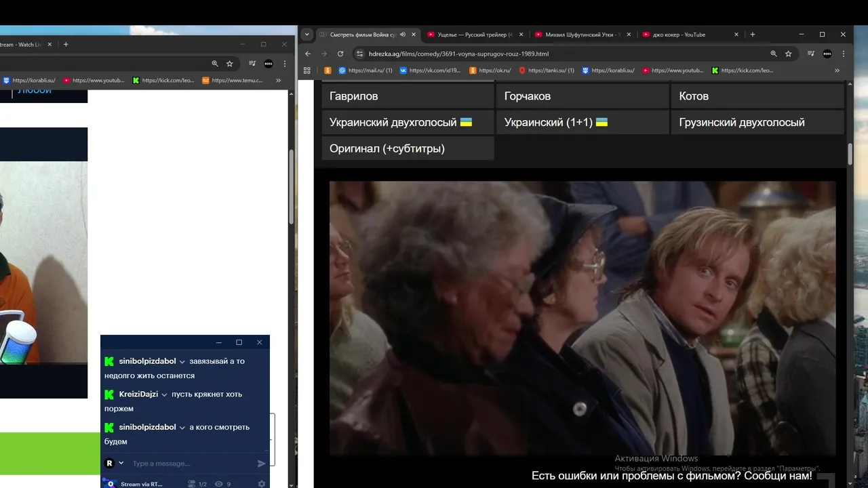868x488 pixels.
Task: Choose Грузинский двухголосый audio track
Action: [757, 122]
